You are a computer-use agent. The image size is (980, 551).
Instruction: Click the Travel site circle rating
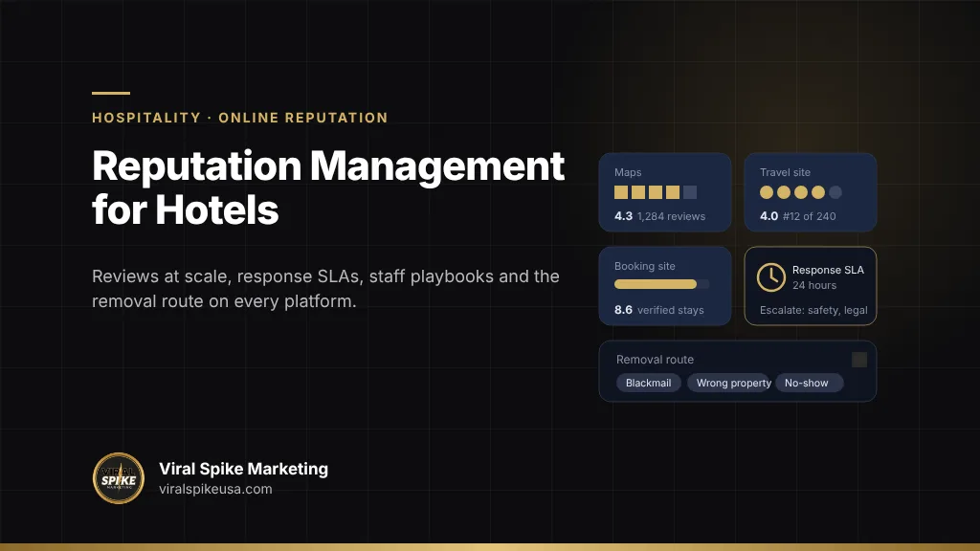(x=801, y=192)
